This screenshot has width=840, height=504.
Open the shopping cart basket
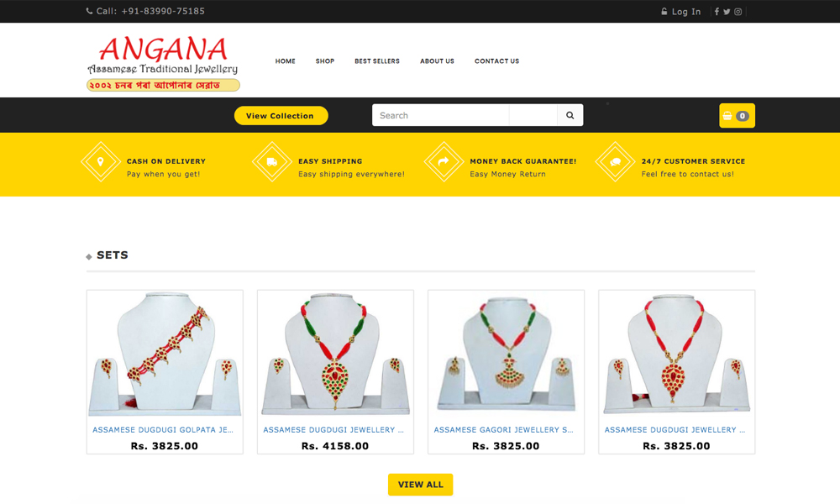[x=737, y=116]
